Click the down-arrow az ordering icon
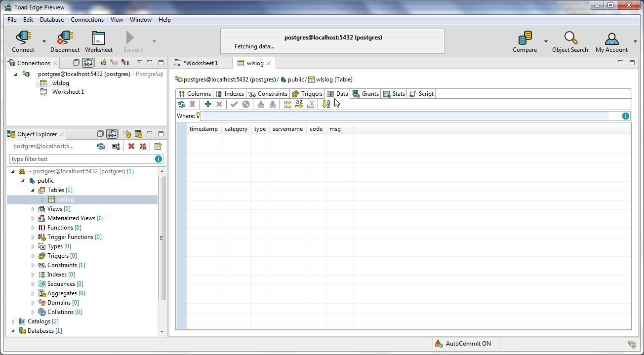 326,104
